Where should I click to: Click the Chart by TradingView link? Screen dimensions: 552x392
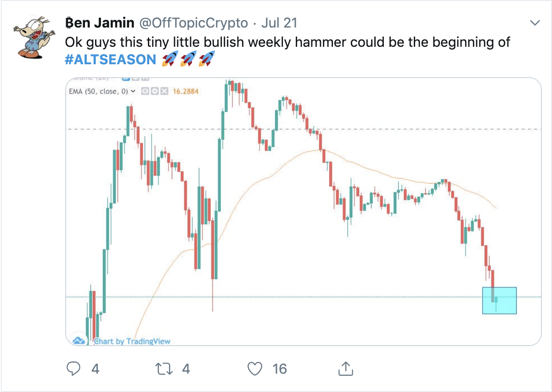point(132,341)
